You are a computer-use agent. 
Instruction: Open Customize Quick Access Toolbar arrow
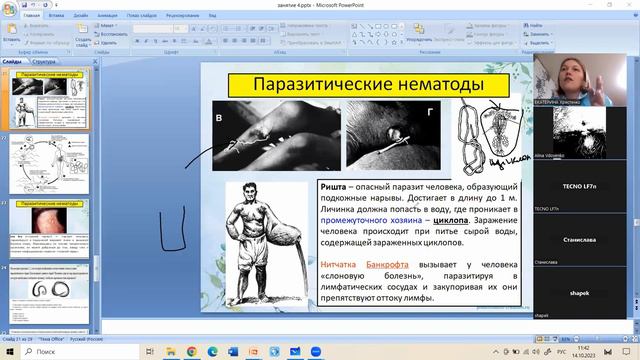(56, 5)
